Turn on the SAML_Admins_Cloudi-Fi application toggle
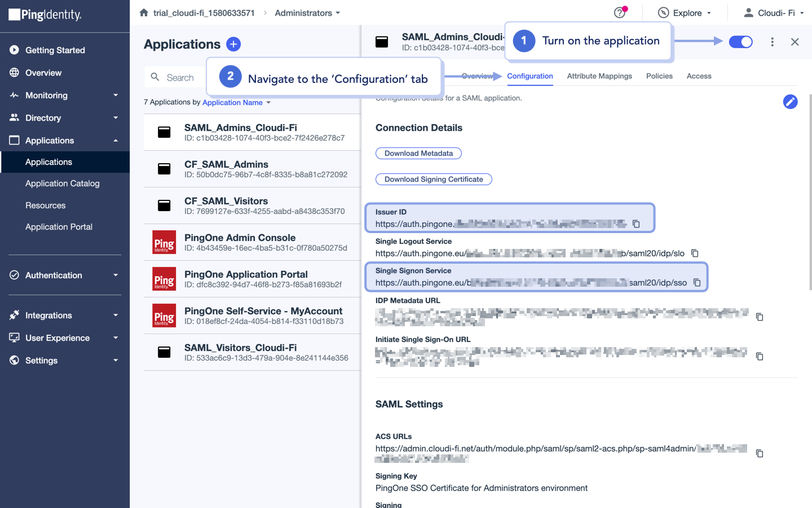This screenshot has width=812, height=508. tap(740, 41)
